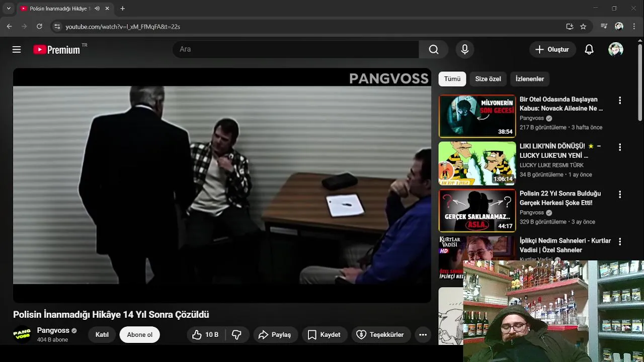The height and width of the screenshot is (362, 644).
Task: Open options menu for Polisin 22 Yıl video
Action: 620,194
